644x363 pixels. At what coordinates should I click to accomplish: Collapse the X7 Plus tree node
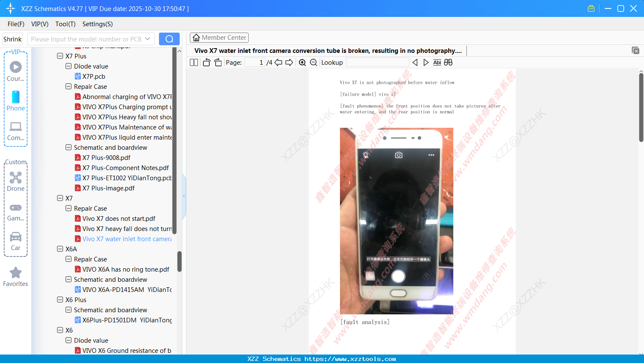pos(60,56)
